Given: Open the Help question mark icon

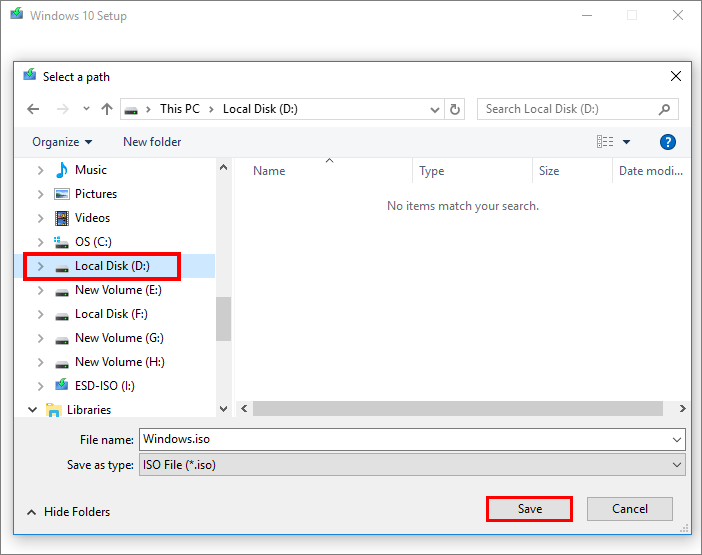Looking at the screenshot, I should point(668,142).
